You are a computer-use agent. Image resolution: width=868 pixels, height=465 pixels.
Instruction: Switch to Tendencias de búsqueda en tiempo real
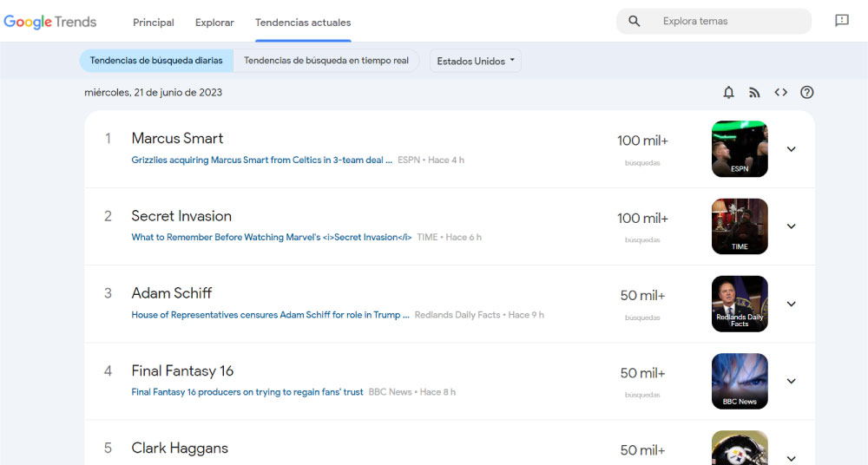coord(326,61)
